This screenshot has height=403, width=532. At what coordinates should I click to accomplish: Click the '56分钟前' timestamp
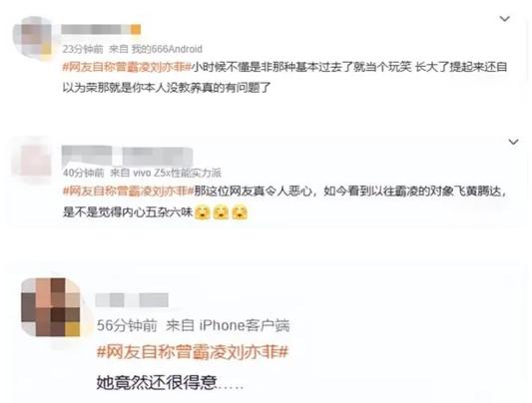pos(127,325)
